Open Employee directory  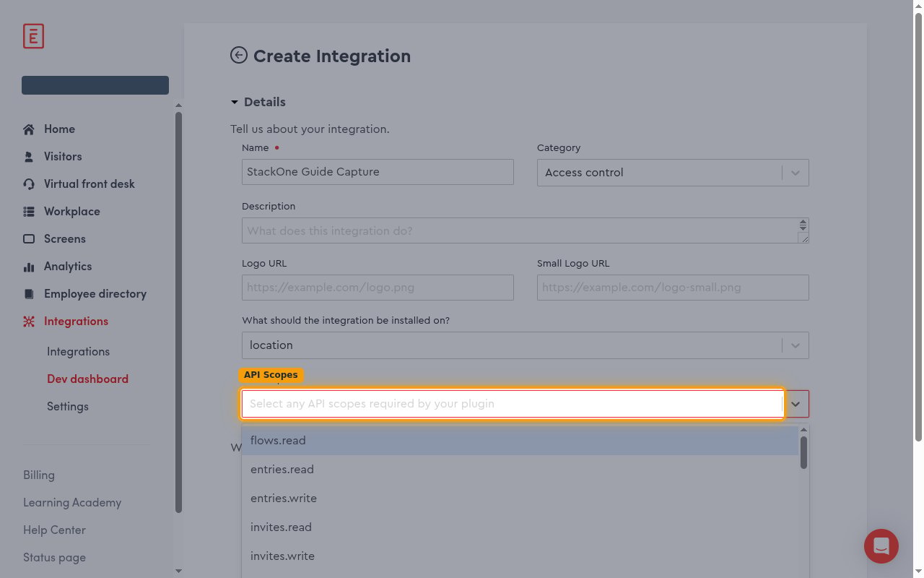tap(95, 294)
